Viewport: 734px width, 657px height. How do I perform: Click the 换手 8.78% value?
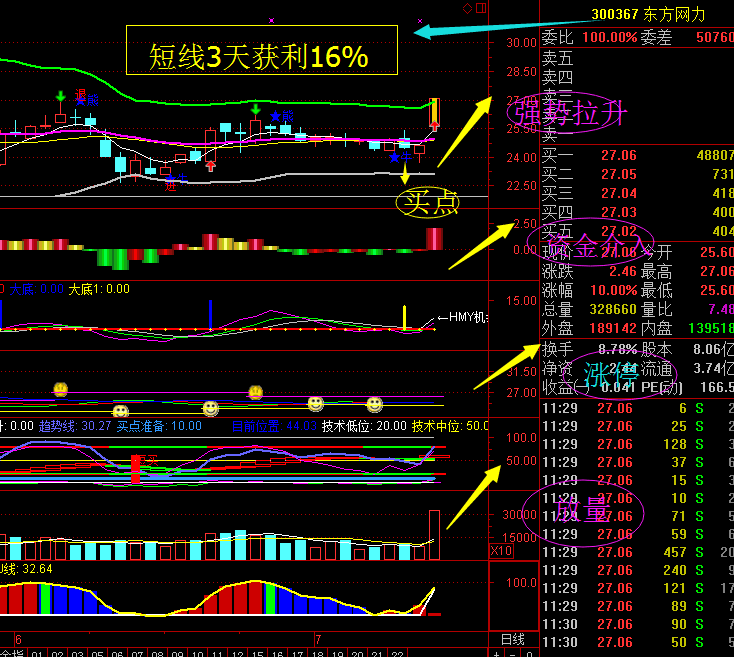[x=617, y=350]
